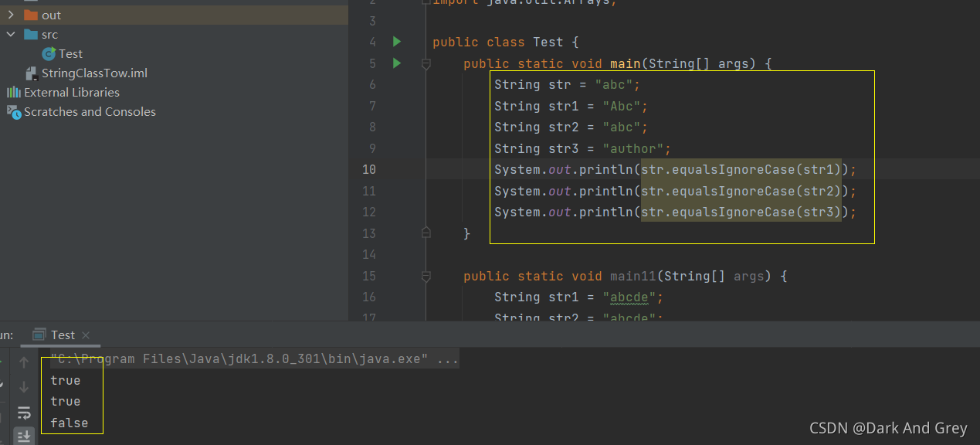The image size is (980, 445).
Task: Place cursor on "Abc" string literal
Action: click(622, 106)
